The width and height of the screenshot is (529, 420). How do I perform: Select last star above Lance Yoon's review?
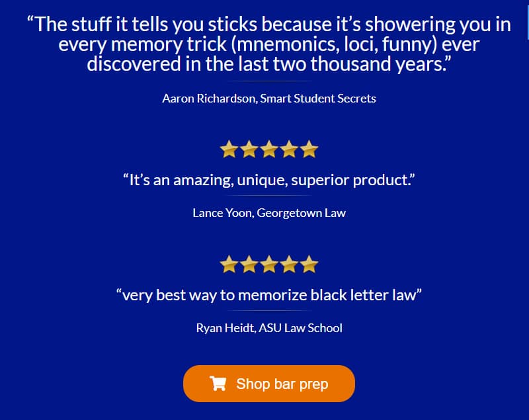(309, 149)
